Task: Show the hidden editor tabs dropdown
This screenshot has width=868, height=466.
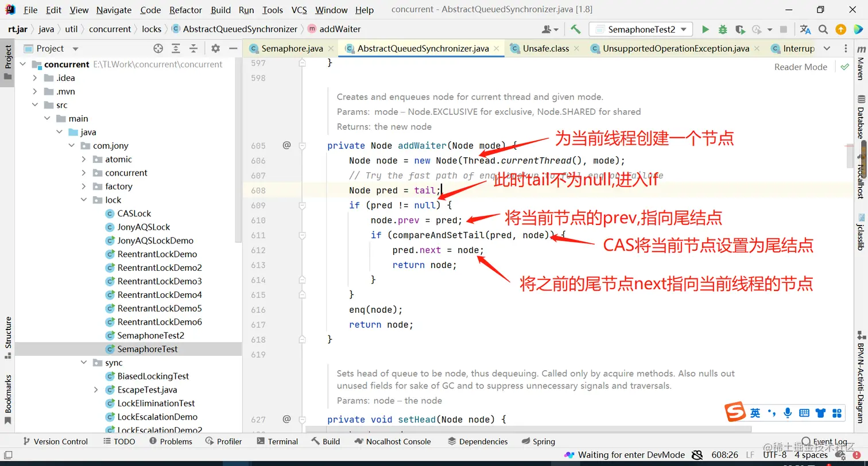Action: 827,49
